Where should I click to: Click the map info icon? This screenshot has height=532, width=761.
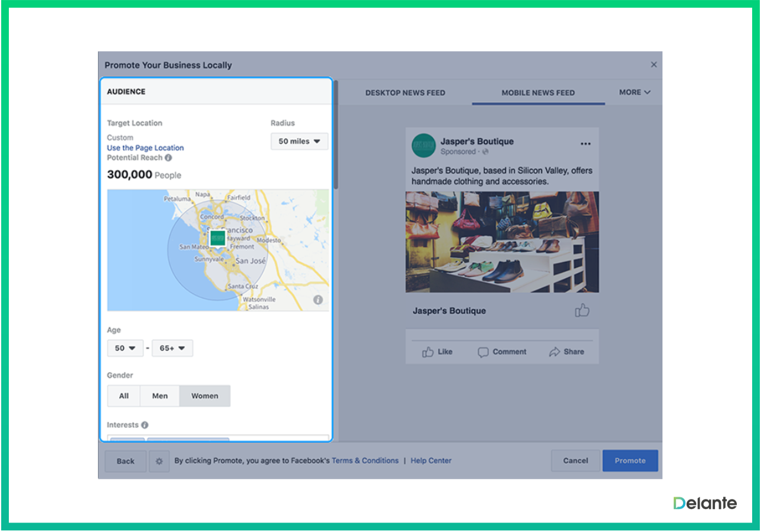click(x=318, y=300)
